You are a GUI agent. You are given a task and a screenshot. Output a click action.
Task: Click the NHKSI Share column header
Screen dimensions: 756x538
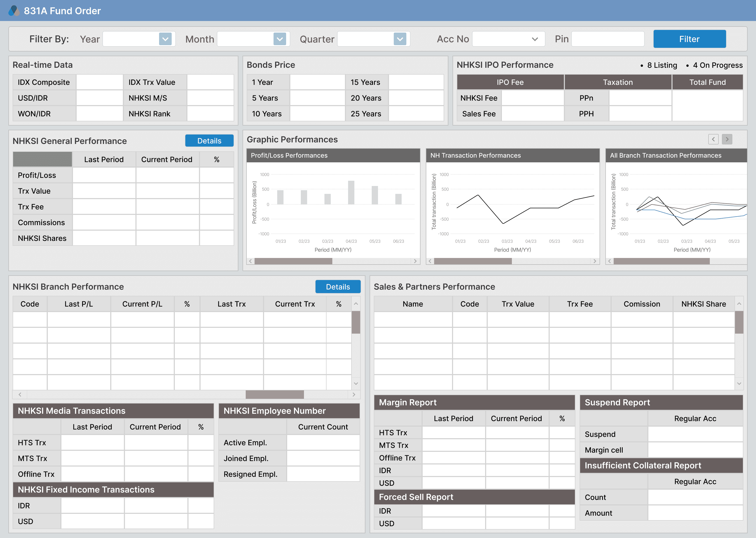704,304
